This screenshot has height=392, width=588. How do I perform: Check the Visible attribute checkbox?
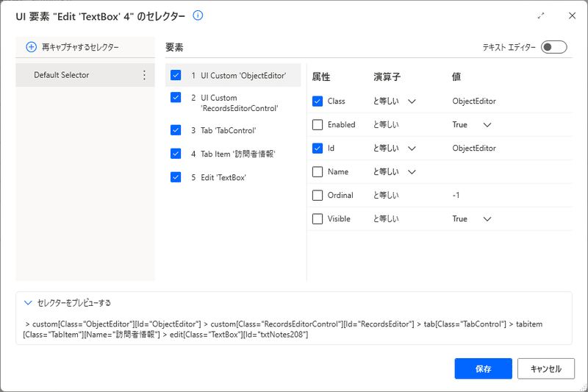coord(318,218)
